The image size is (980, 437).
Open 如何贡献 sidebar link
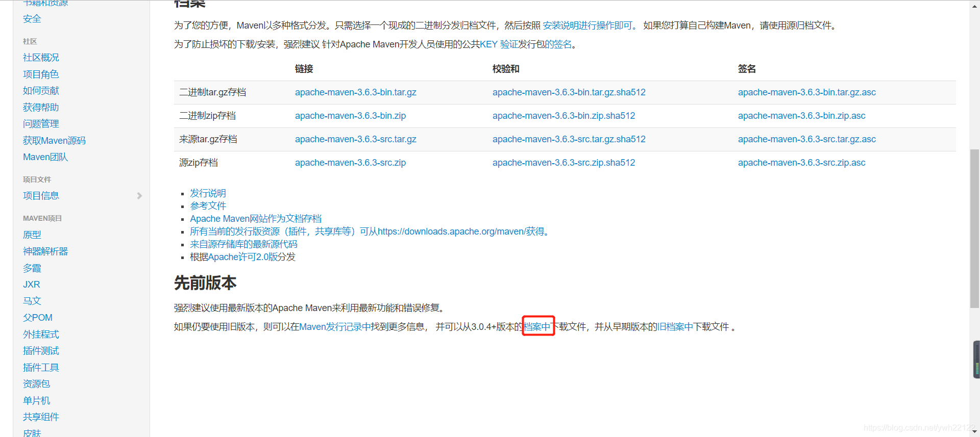point(41,91)
